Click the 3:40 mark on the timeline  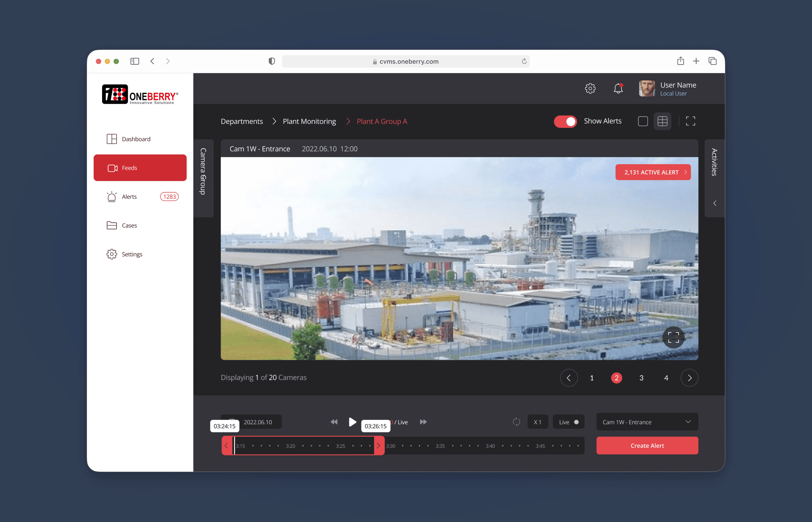click(490, 446)
